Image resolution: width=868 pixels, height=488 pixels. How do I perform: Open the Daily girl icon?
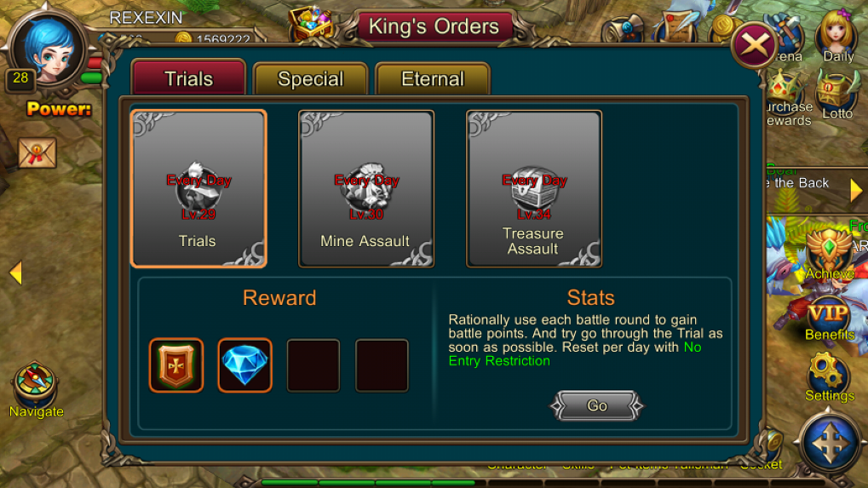coord(837,37)
